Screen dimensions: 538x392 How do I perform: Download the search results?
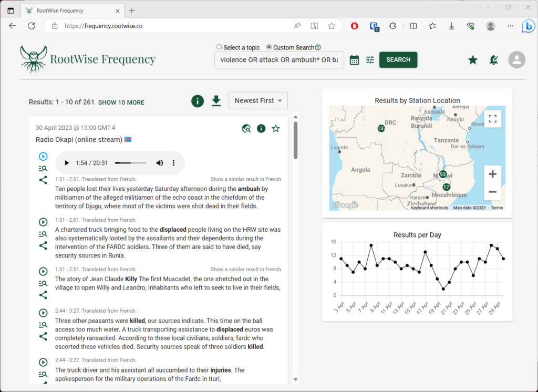click(x=216, y=101)
